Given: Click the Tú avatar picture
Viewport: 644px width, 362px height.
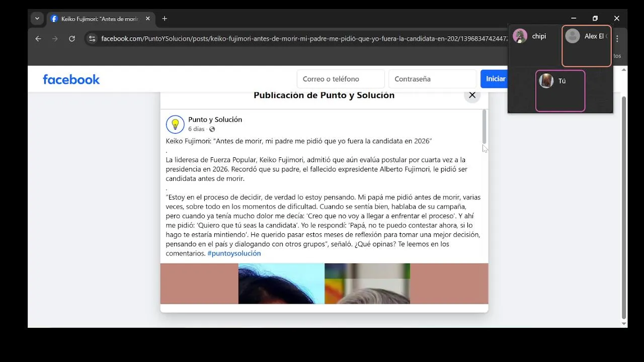Looking at the screenshot, I should (546, 81).
